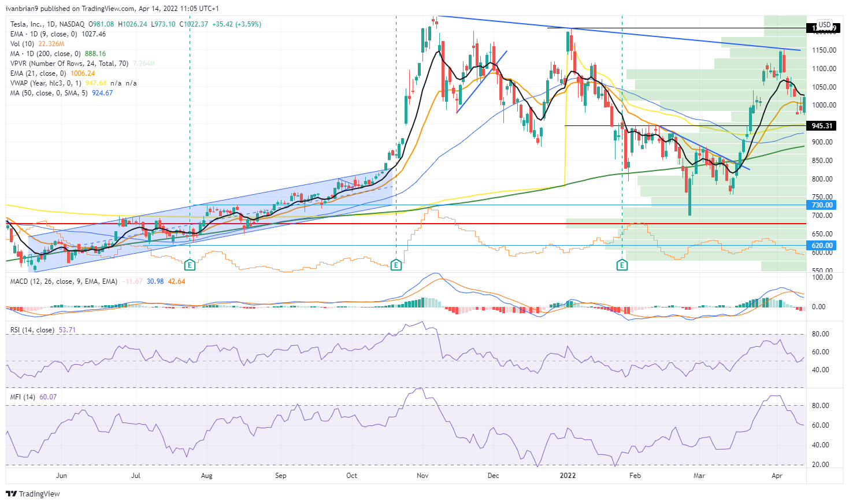Click the earnings E marker between October and November
The image size is (849, 504).
pyautogui.click(x=396, y=265)
